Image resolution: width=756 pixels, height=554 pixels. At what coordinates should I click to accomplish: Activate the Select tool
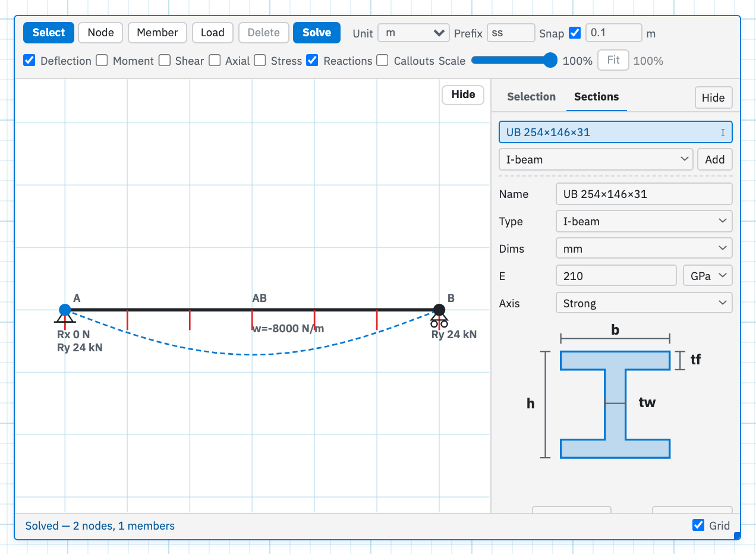49,33
